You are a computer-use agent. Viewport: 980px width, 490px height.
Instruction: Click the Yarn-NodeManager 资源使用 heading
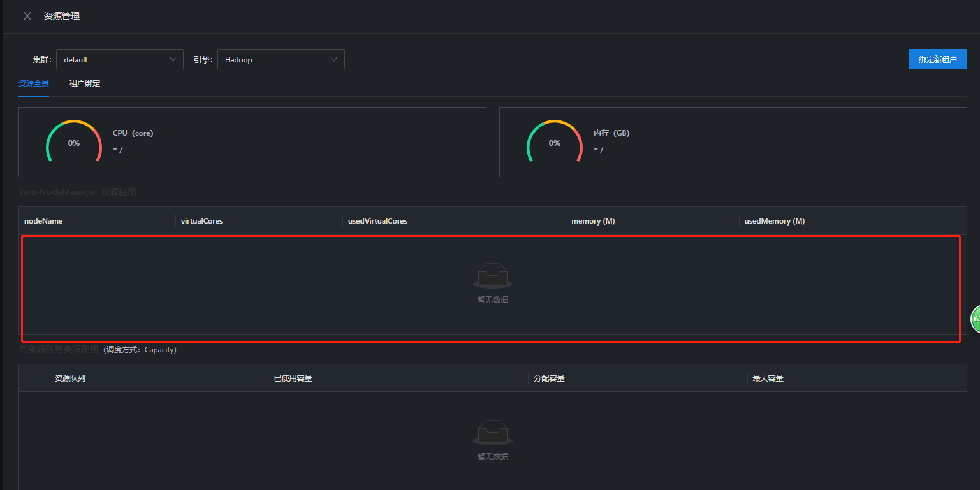[77, 192]
